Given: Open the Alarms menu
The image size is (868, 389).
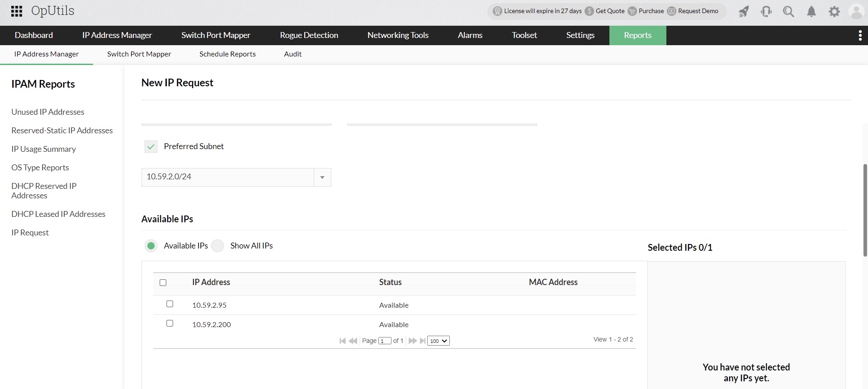Looking at the screenshot, I should point(470,35).
